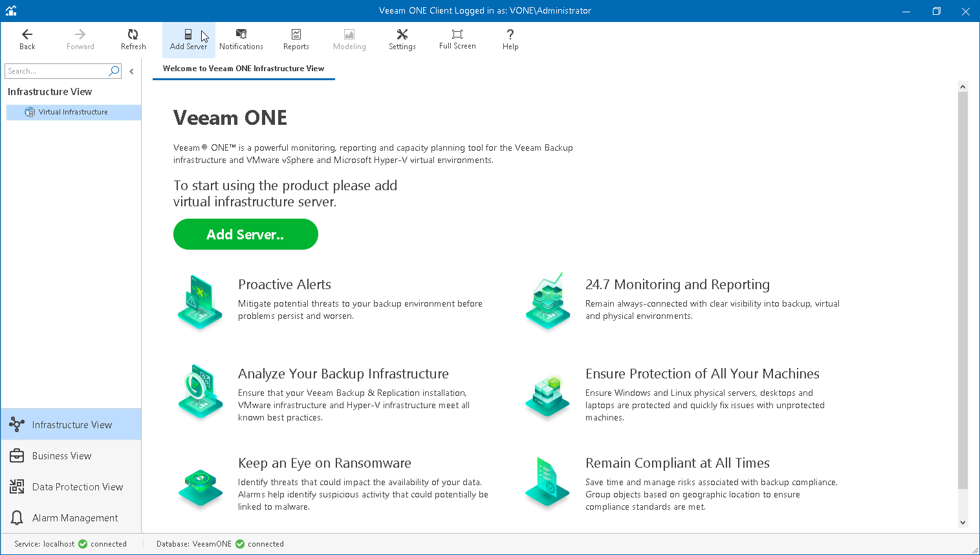
Task: Open Add Server from the toolbar
Action: [x=189, y=39]
